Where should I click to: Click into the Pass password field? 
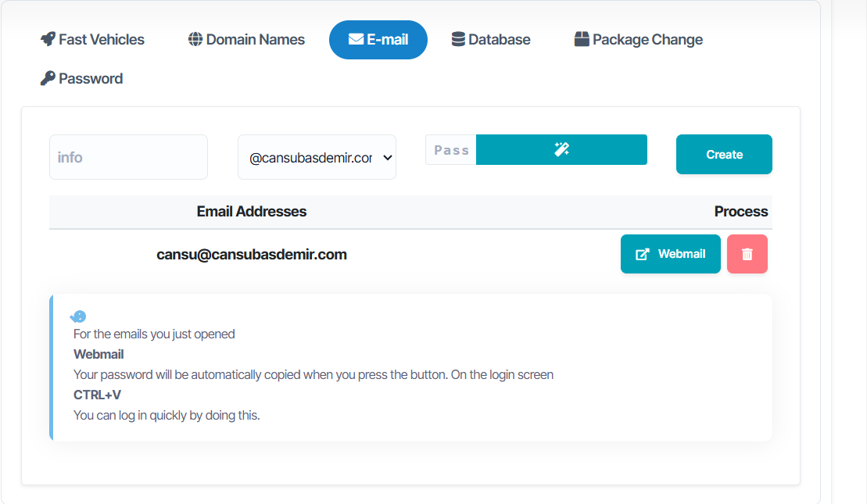[451, 150]
